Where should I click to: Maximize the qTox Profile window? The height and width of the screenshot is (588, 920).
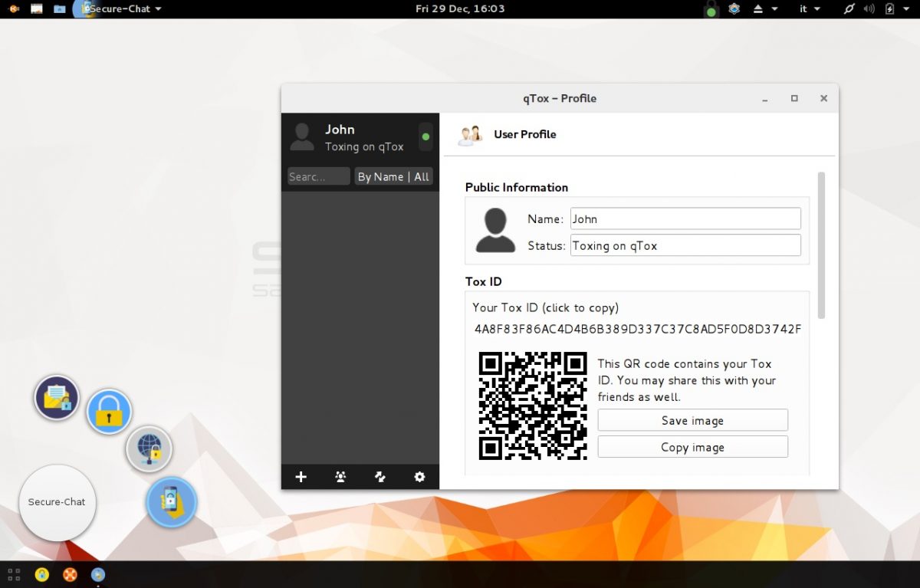tap(794, 98)
